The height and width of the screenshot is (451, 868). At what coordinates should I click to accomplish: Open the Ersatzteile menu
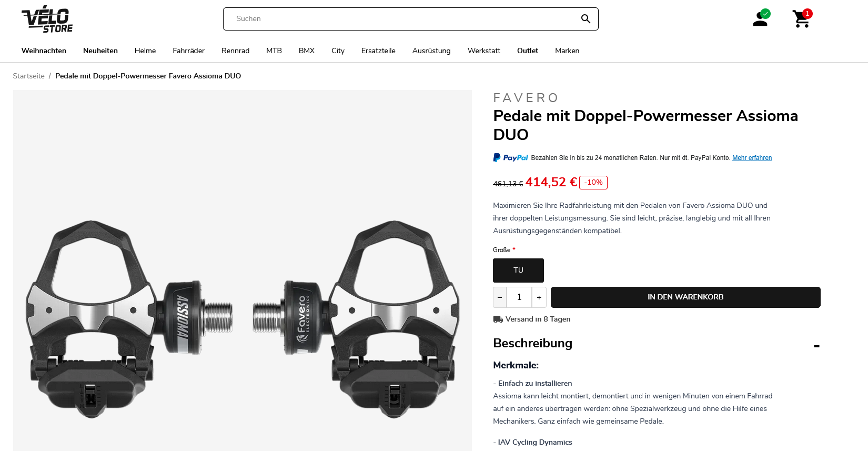(378, 51)
